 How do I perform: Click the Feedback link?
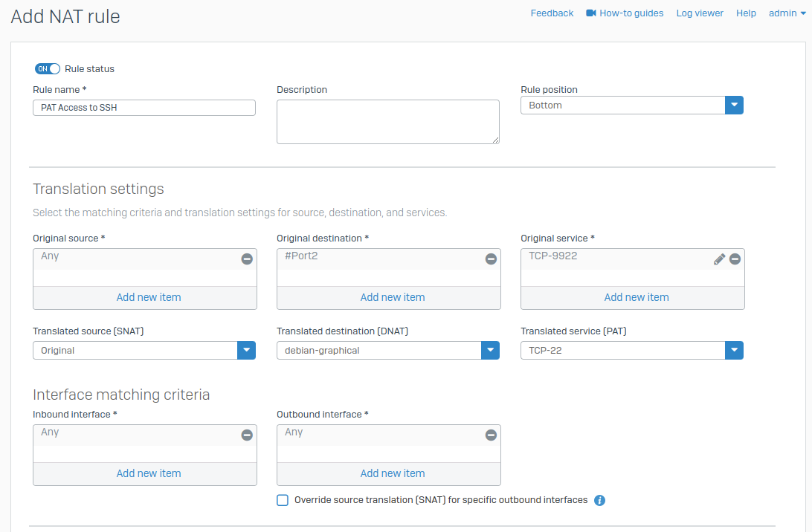(552, 13)
